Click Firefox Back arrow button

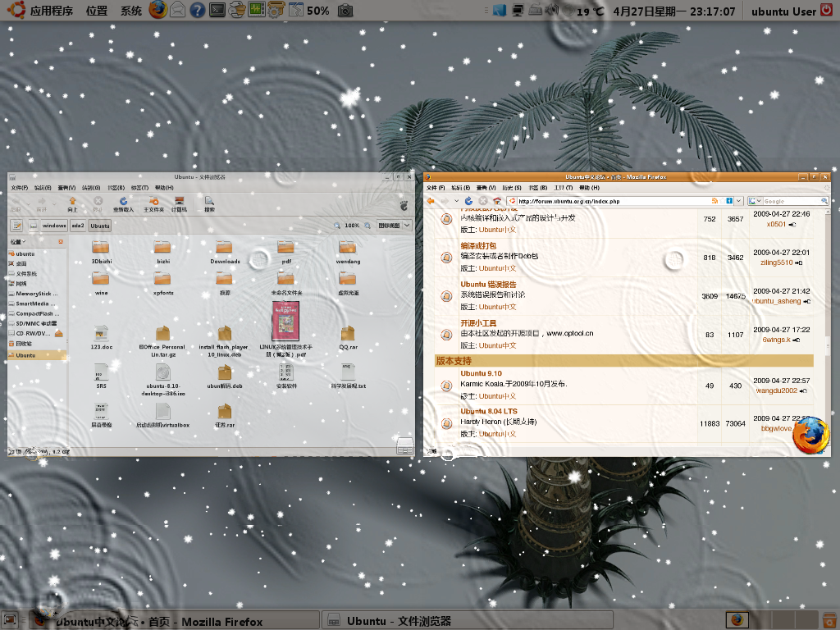tap(431, 201)
